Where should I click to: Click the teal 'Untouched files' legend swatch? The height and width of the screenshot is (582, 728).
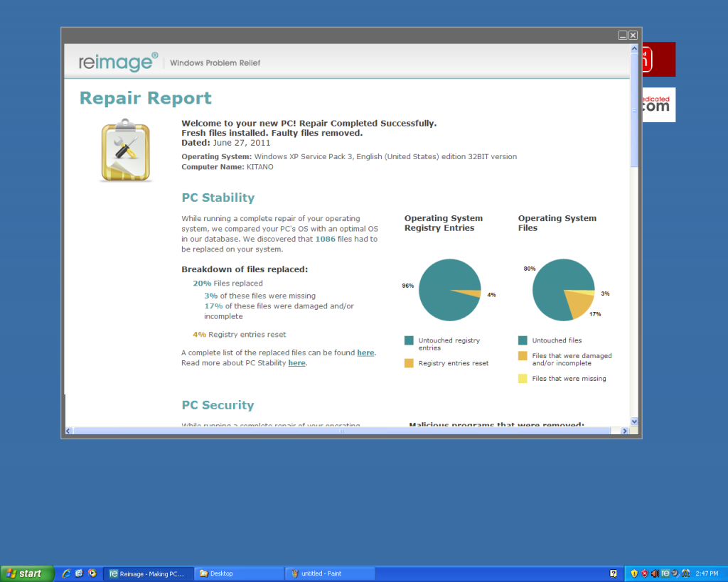tap(523, 340)
